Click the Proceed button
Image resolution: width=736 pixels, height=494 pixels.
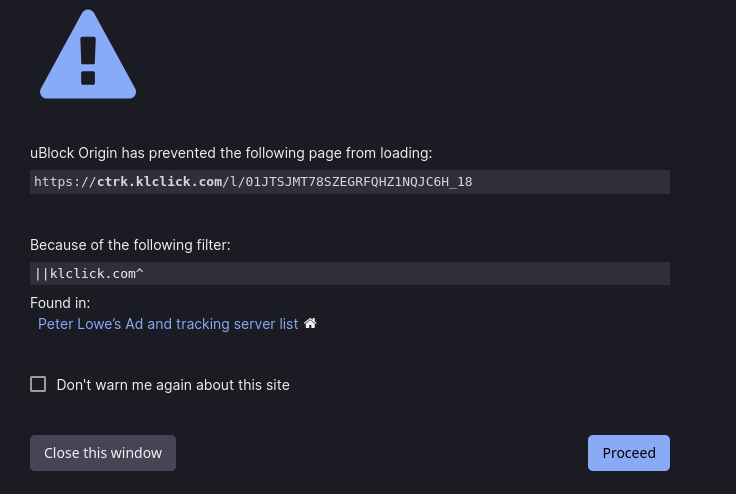(x=629, y=453)
